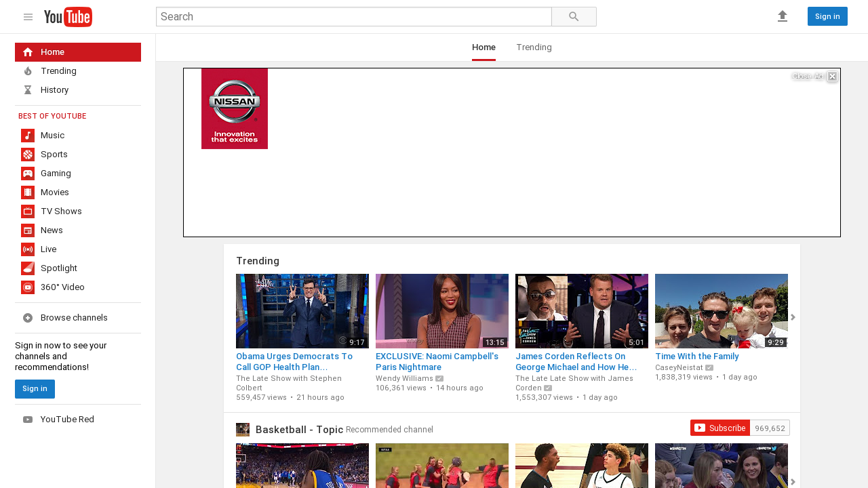
Task: Click into the Search field
Action: [354, 17]
